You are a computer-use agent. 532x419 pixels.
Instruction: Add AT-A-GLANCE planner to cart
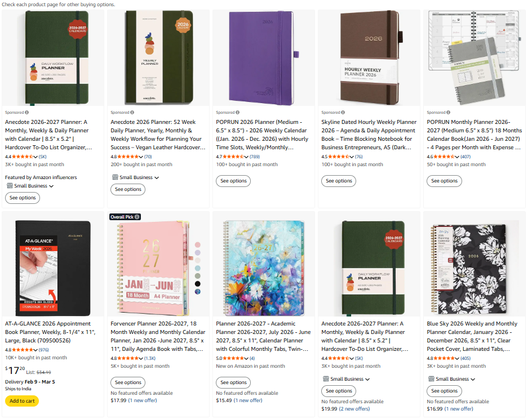(x=22, y=401)
